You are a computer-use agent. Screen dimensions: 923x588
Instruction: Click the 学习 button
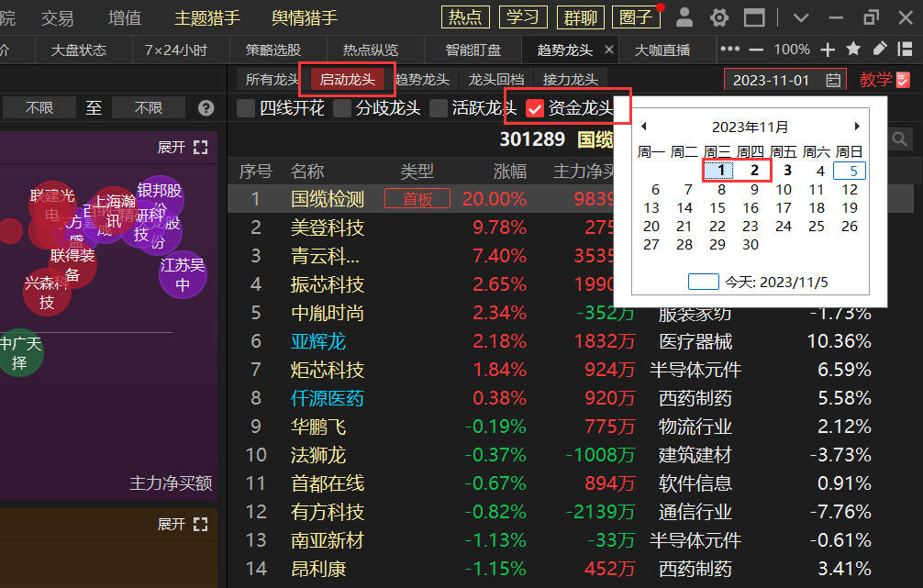pyautogui.click(x=523, y=17)
